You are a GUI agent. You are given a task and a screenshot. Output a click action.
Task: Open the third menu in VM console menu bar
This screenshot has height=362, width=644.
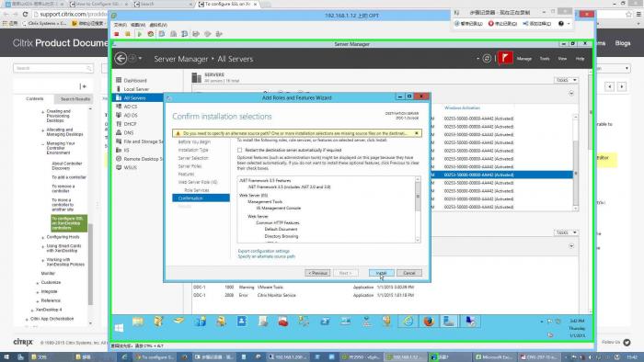point(158,25)
